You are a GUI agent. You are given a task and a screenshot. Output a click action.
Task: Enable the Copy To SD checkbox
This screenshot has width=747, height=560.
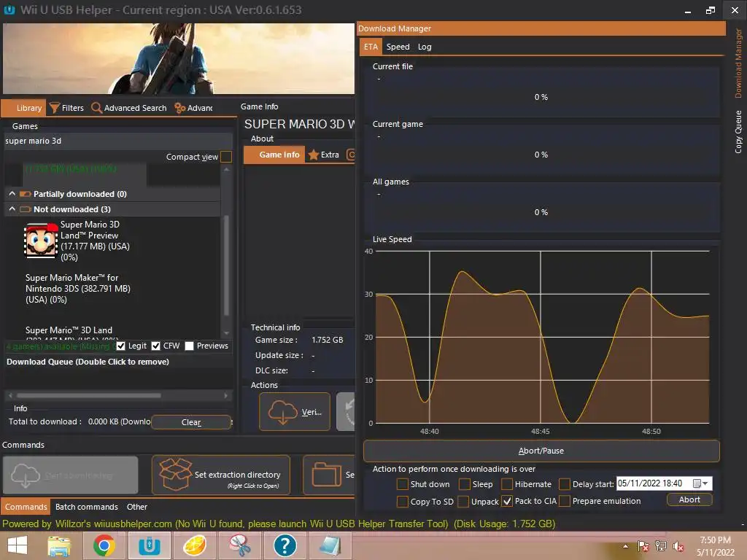point(403,502)
